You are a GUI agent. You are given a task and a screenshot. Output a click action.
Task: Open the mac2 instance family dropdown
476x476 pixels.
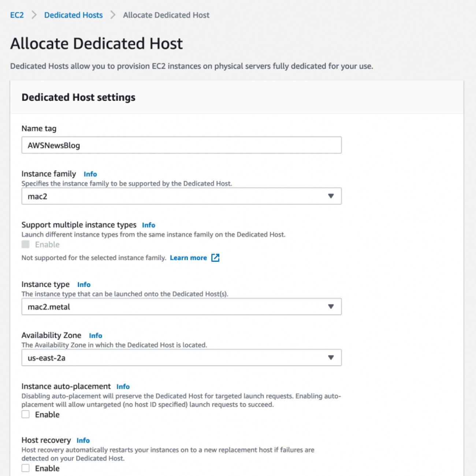pos(181,196)
